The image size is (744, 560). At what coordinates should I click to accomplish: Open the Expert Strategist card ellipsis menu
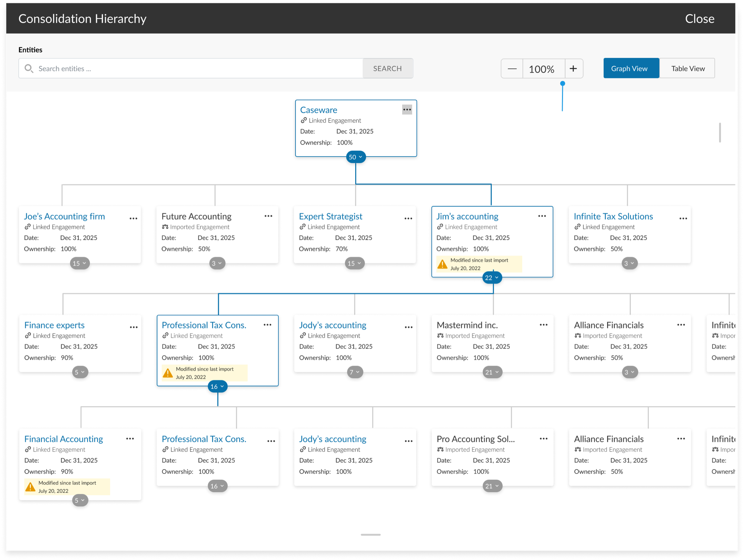(x=408, y=218)
